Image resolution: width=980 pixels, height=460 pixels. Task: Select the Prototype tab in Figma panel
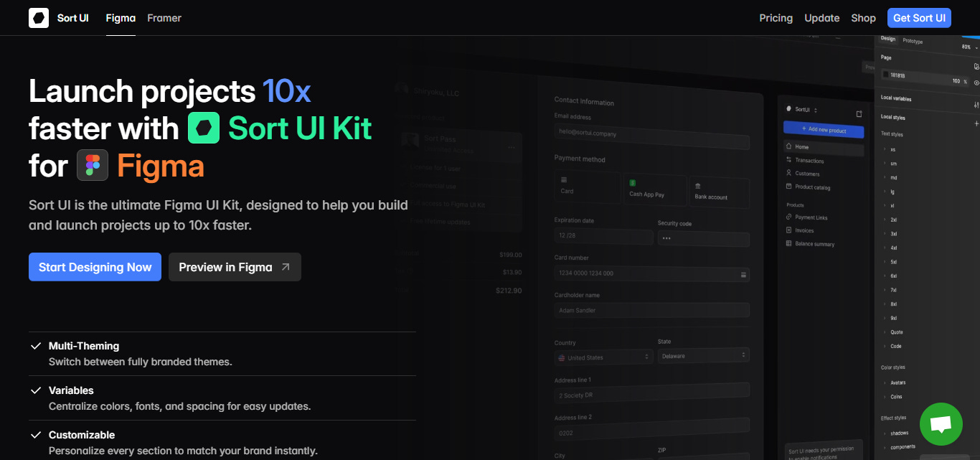click(x=913, y=41)
